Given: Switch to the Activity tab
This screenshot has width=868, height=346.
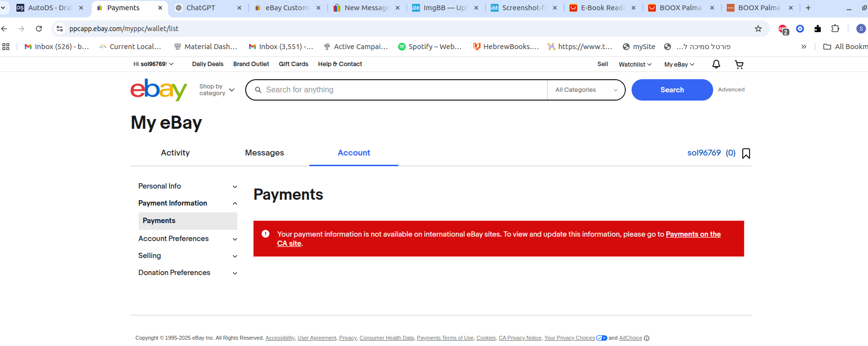Looking at the screenshot, I should [175, 153].
